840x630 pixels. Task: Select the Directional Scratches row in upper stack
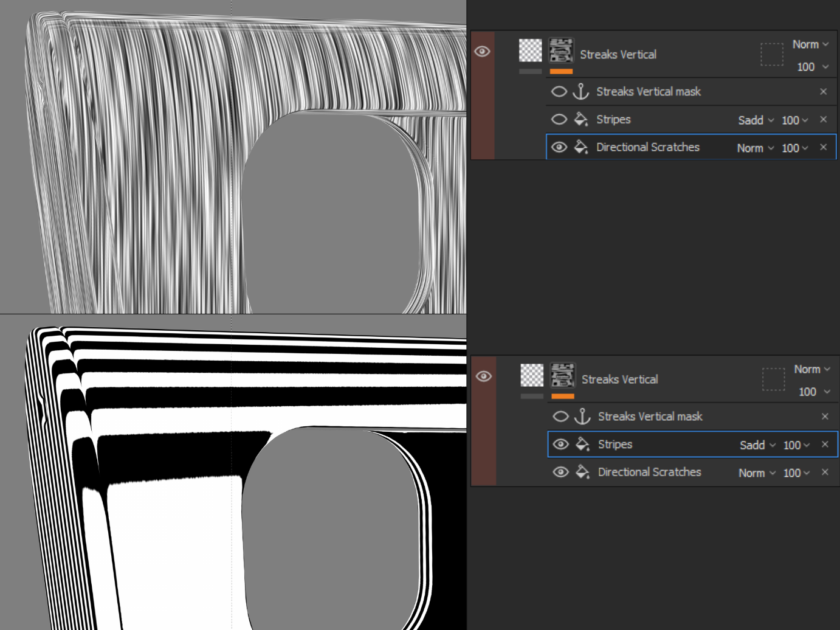point(691,147)
